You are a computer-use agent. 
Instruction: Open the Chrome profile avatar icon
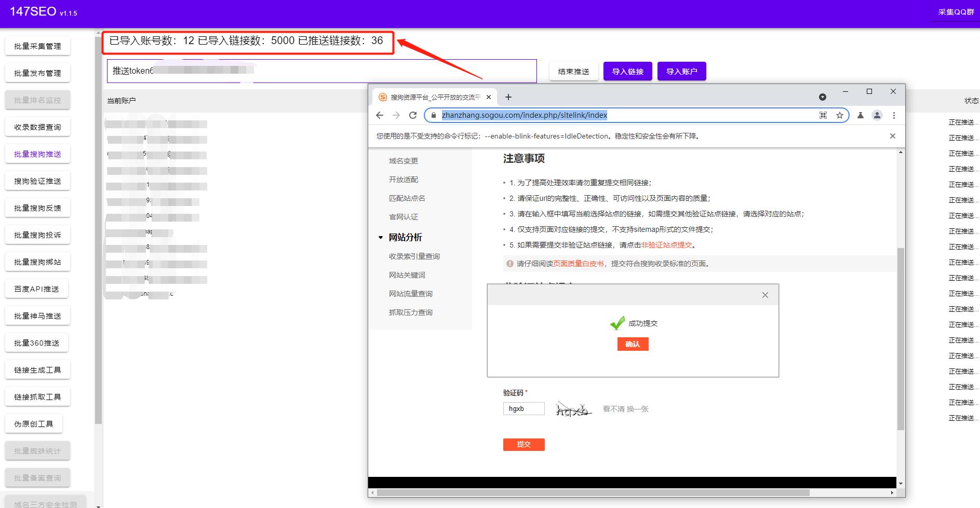point(878,115)
